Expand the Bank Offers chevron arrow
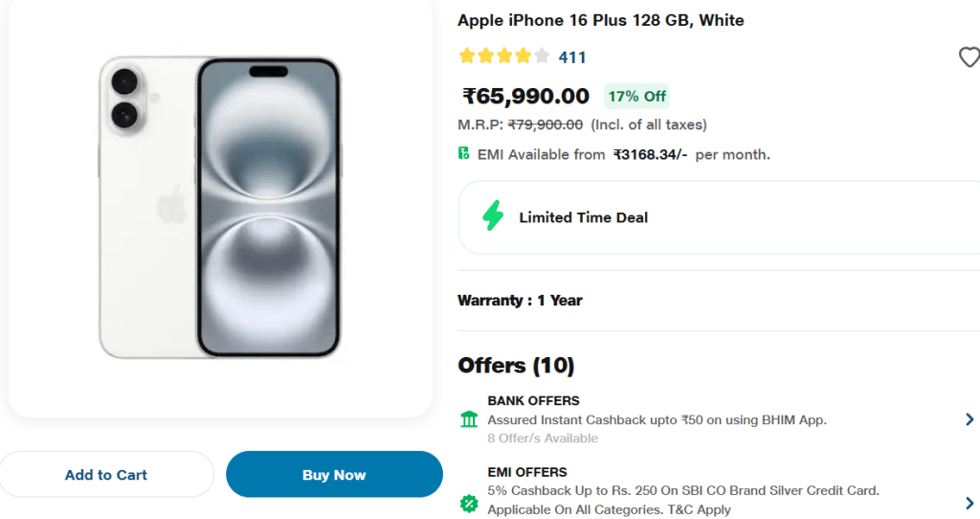The height and width of the screenshot is (519, 980). coord(969,419)
